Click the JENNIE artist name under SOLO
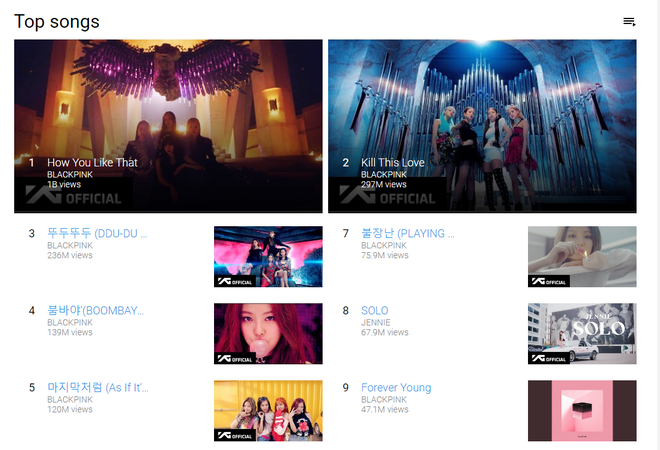This screenshot has height=450, width=660. click(375, 322)
